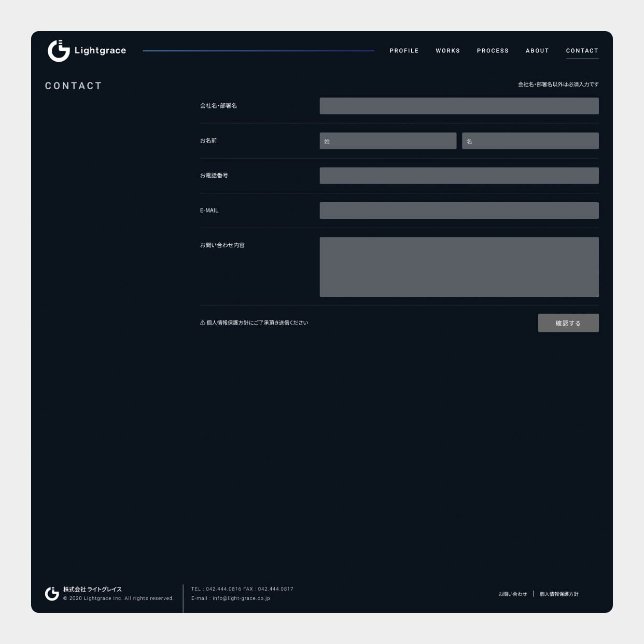Click the info@light-grace.co.jp email text

point(241,598)
